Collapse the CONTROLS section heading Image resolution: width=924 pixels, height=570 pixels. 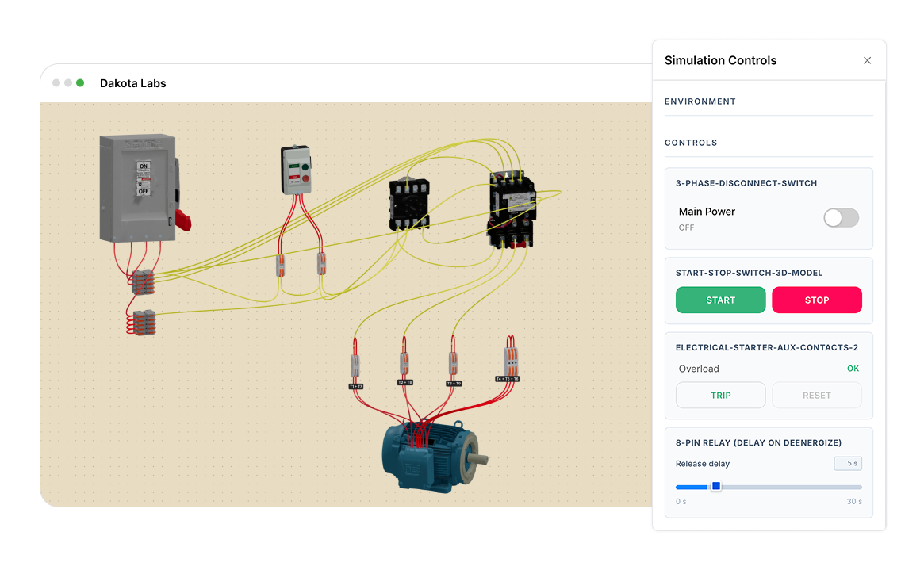(691, 143)
